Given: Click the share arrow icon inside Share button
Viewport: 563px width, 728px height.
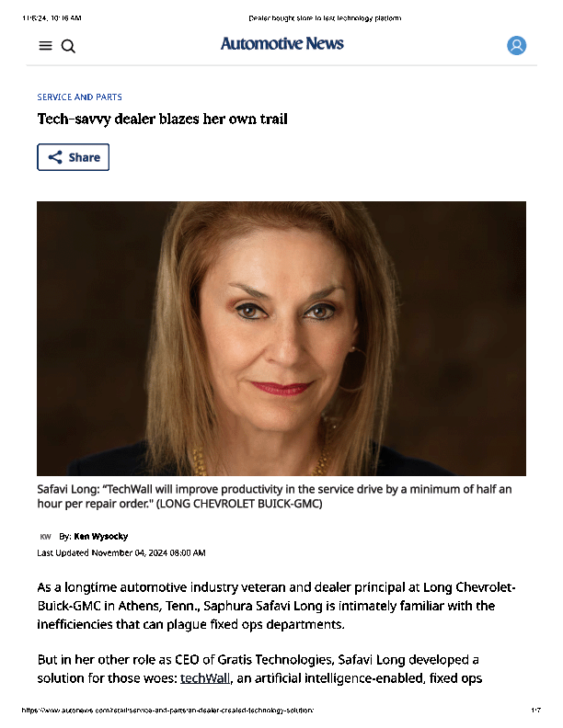Looking at the screenshot, I should [x=55, y=157].
